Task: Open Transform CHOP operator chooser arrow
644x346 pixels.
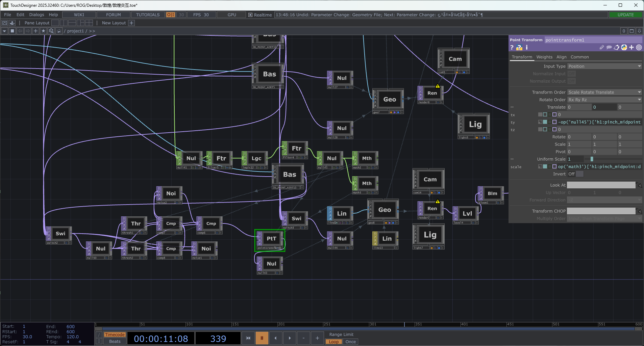Action: tap(639, 211)
